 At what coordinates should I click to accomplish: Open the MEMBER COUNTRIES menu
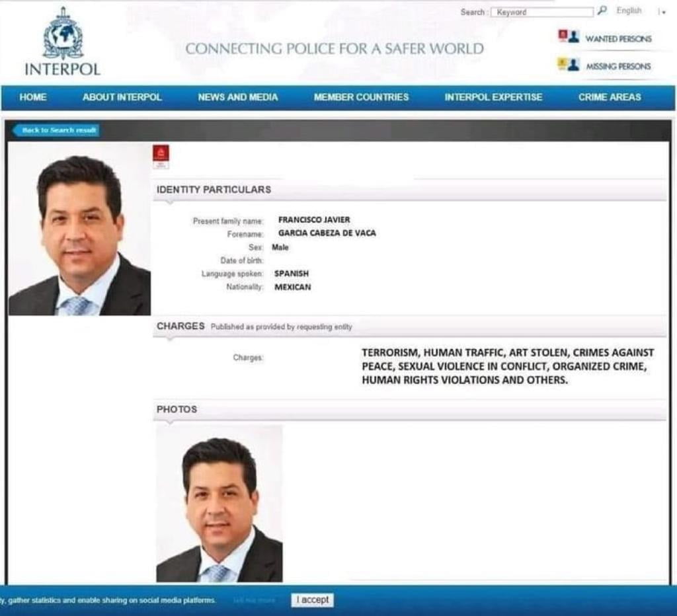coord(362,97)
